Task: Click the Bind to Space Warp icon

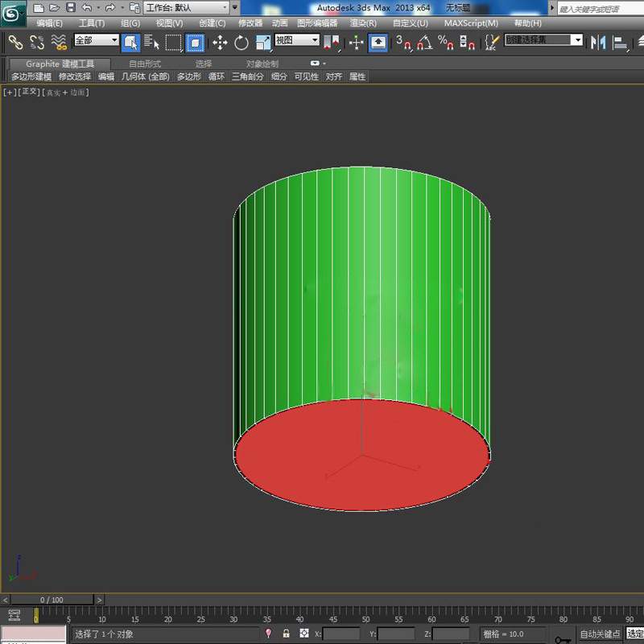Action: click(58, 42)
